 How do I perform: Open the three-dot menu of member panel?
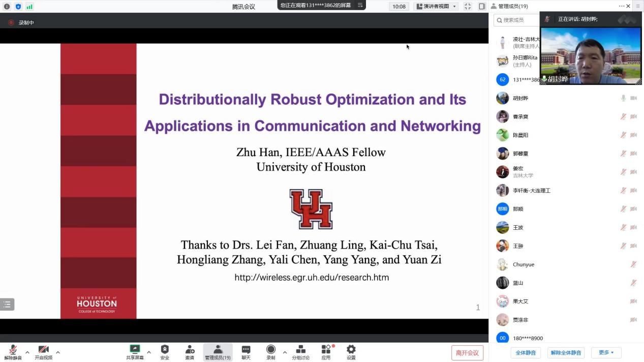point(621,6)
